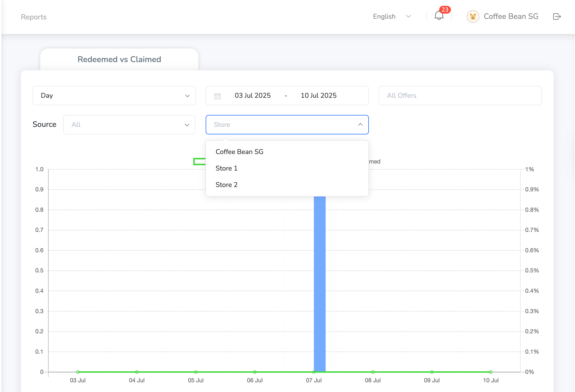
Task: Open the notifications bell icon
Action: tap(439, 16)
